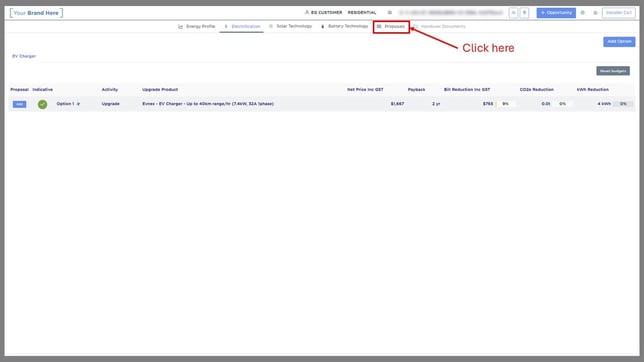Toggle the green Indicative check on Option 1
This screenshot has height=362, width=644.
[42, 104]
